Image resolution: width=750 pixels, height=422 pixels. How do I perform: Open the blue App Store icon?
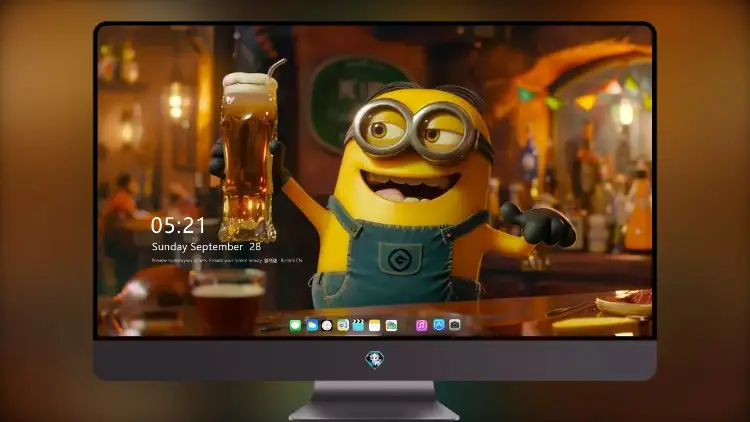[439, 325]
